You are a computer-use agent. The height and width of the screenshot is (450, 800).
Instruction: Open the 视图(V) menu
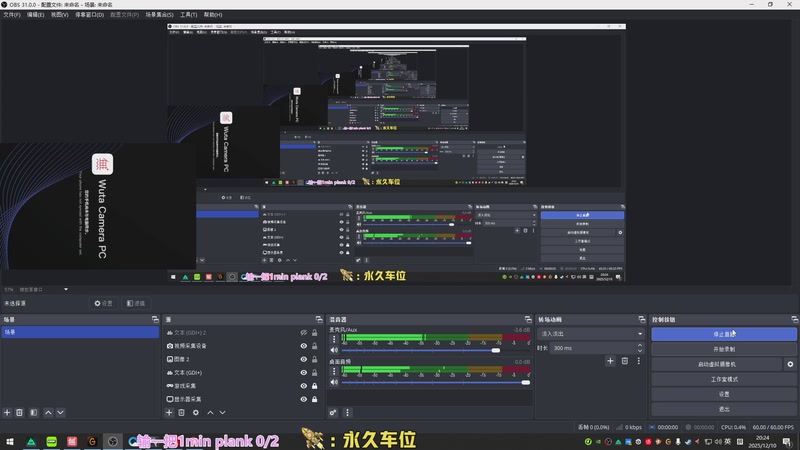point(59,15)
